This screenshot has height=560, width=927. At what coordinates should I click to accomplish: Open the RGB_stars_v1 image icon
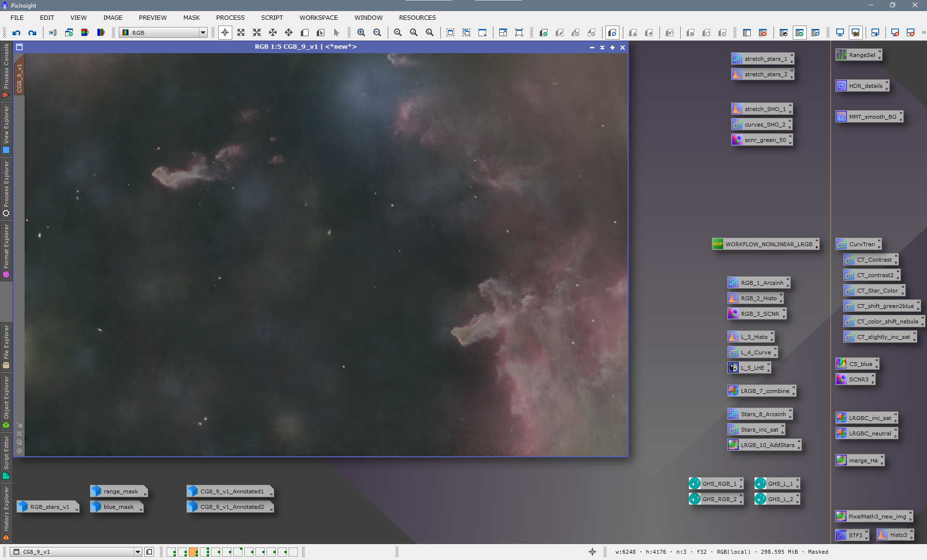click(48, 507)
